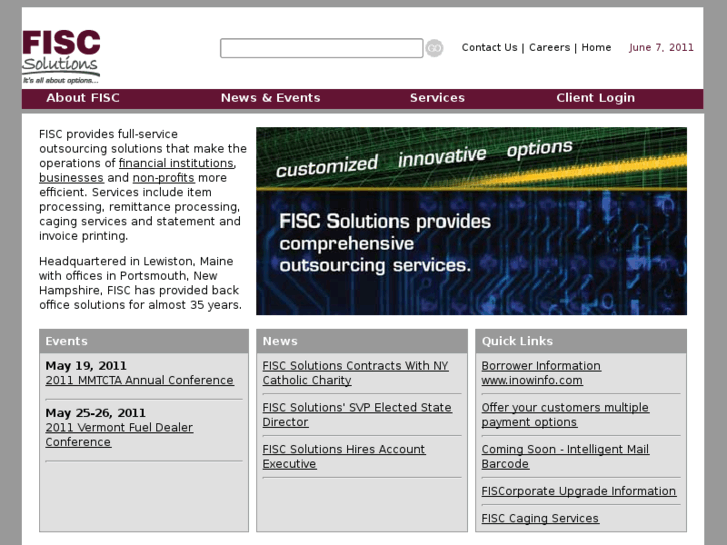Open the About FISC menu
727x545 pixels.
(83, 98)
